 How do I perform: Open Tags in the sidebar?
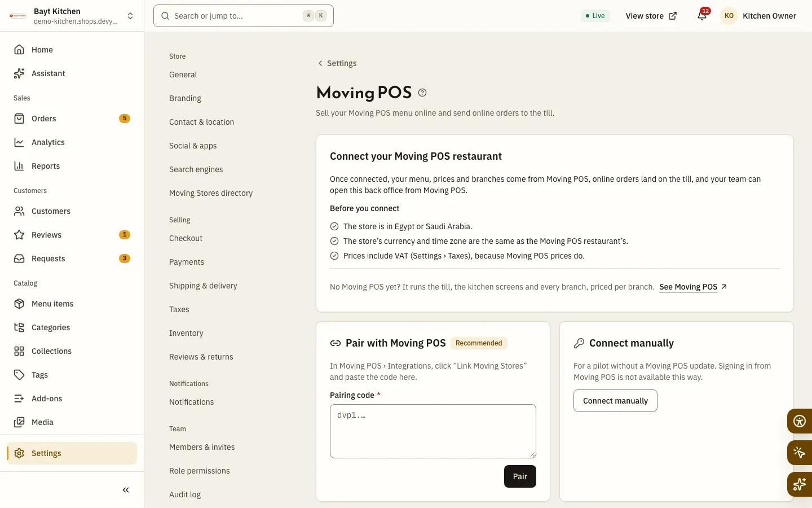coord(72,375)
